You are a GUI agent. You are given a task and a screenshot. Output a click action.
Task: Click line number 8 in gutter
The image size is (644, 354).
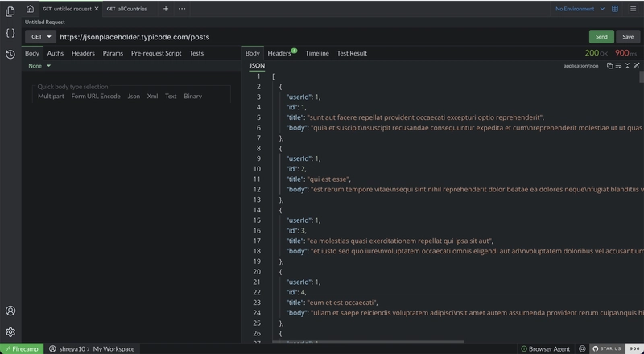[x=258, y=148]
